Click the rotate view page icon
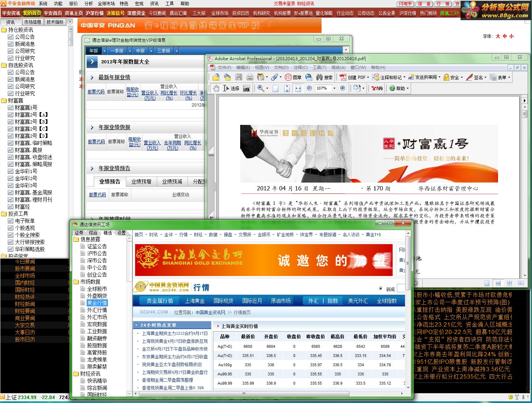 357,88
